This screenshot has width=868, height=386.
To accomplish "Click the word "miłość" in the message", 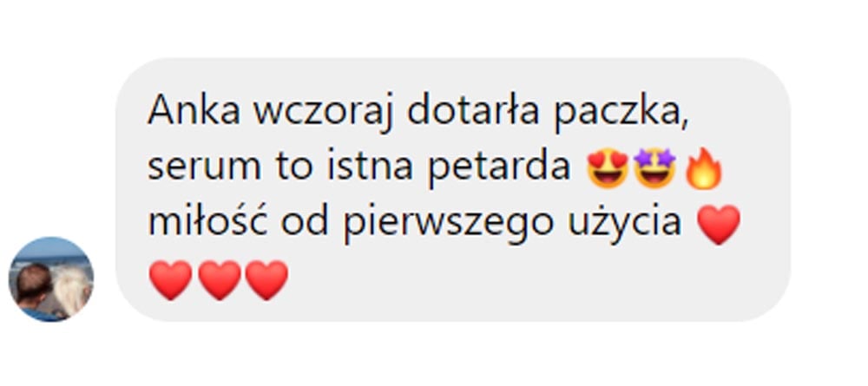I will coord(208,222).
